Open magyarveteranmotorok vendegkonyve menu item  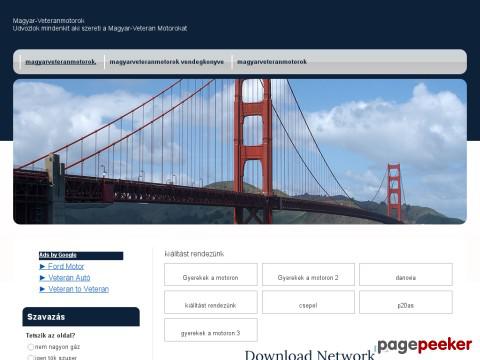click(x=167, y=62)
